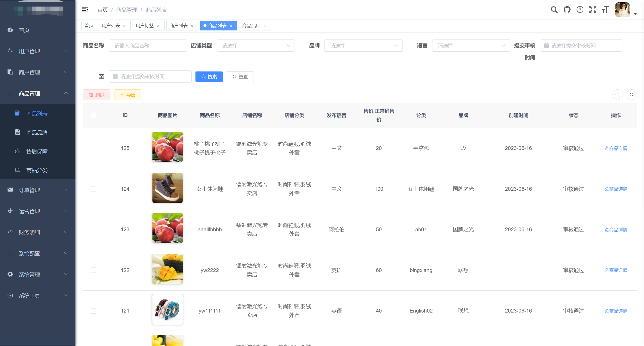Open the font size settings icon
Image resolution: width=644 pixels, height=346 pixels.
(605, 10)
